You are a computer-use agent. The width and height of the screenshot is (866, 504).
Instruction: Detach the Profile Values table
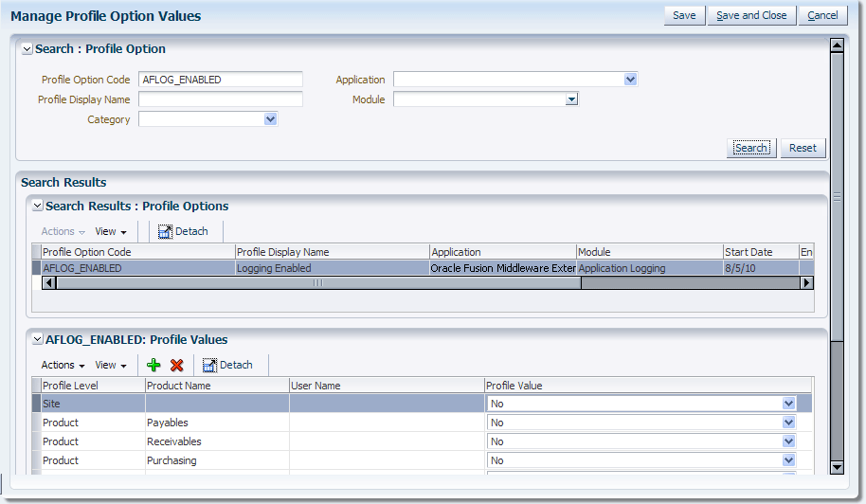point(227,365)
